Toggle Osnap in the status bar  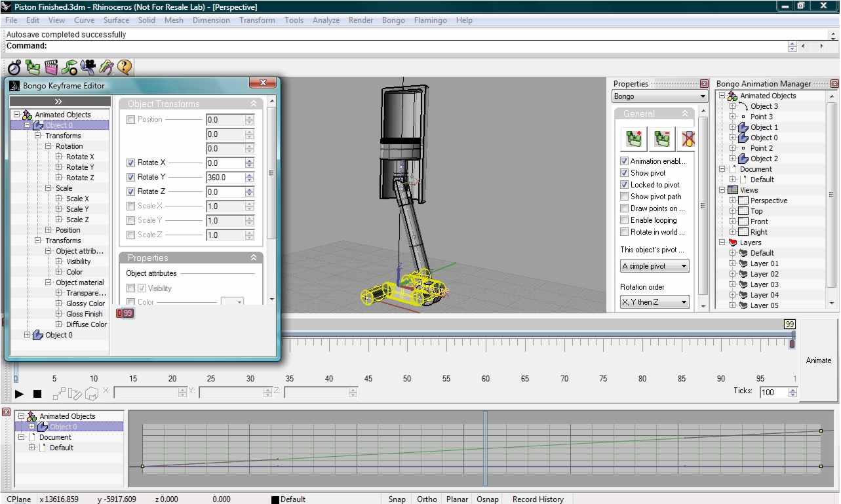[487, 499]
